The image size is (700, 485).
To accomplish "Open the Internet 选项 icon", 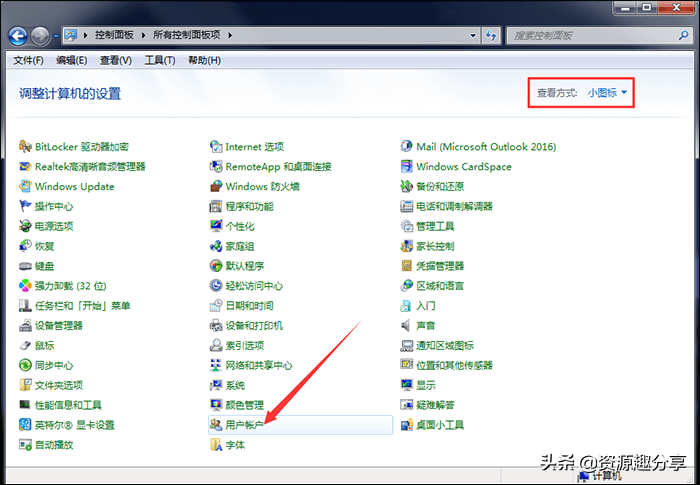I will tap(216, 146).
